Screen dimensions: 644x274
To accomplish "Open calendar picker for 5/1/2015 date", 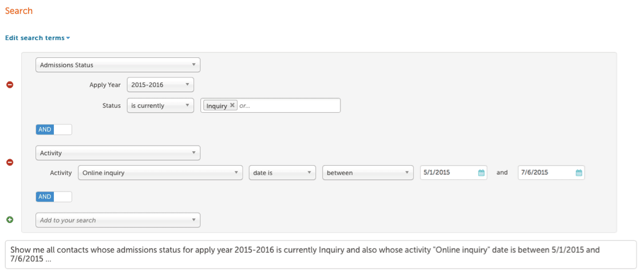I will click(x=481, y=173).
